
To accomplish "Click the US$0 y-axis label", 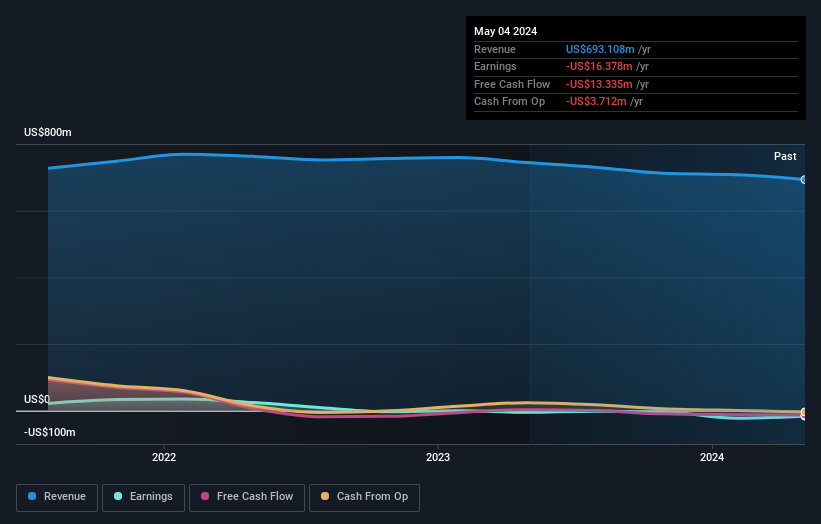I will pos(37,399).
